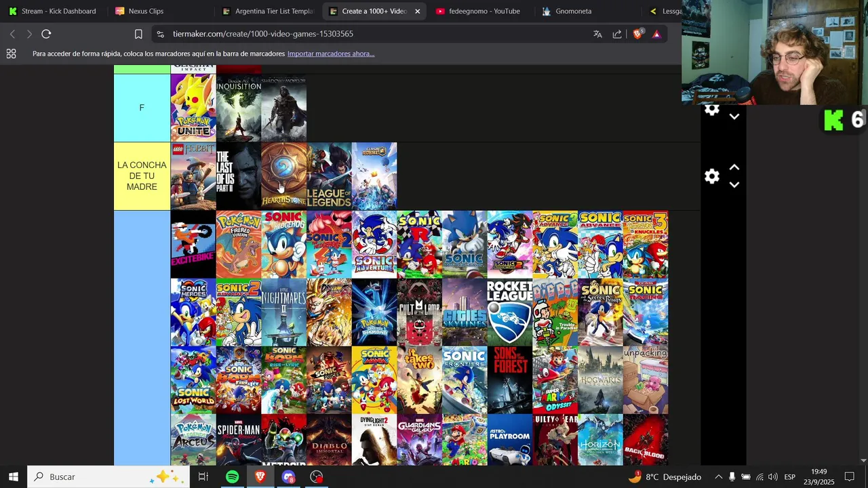Pick the Hogwarts Legacy cover

tap(600, 380)
